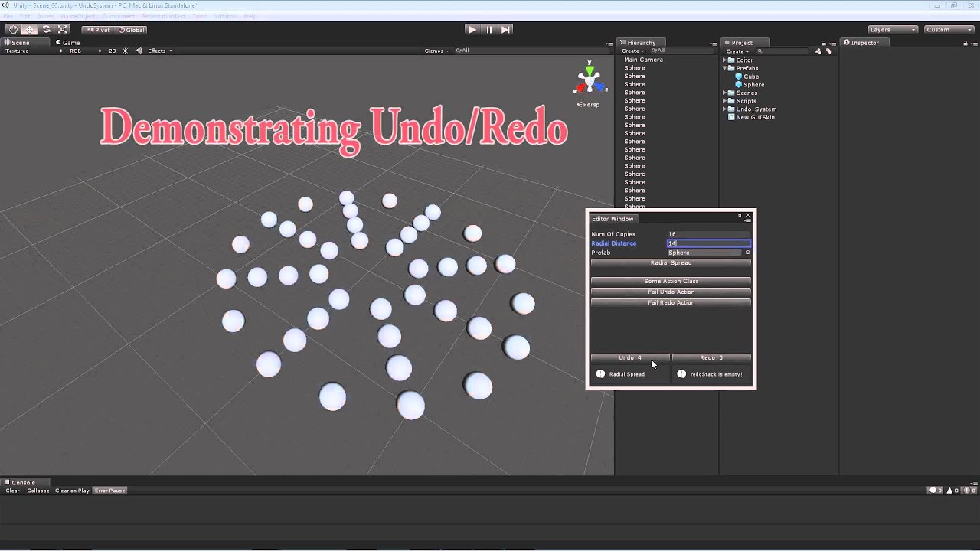The width and height of the screenshot is (980, 551).
Task: Select the Hand tool in toolbar
Action: [x=13, y=30]
